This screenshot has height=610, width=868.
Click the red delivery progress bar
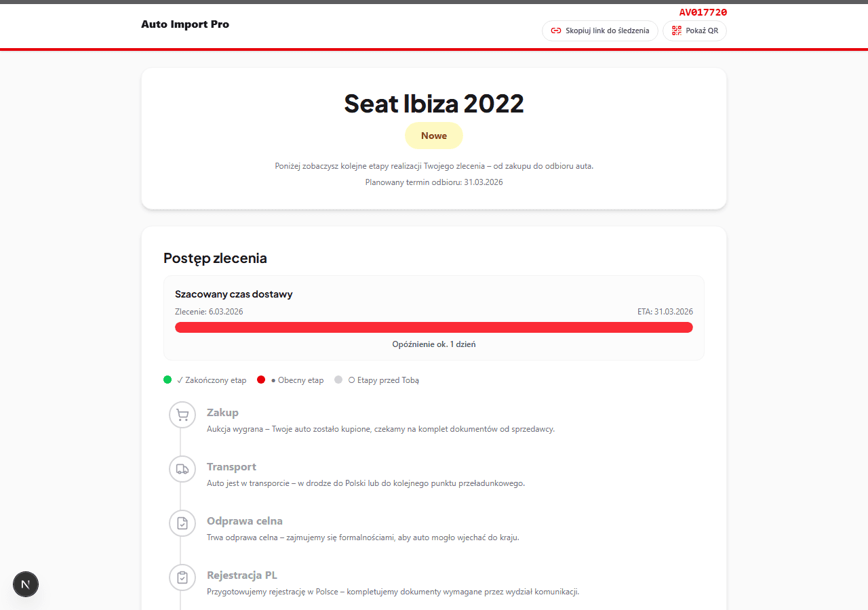[434, 327]
